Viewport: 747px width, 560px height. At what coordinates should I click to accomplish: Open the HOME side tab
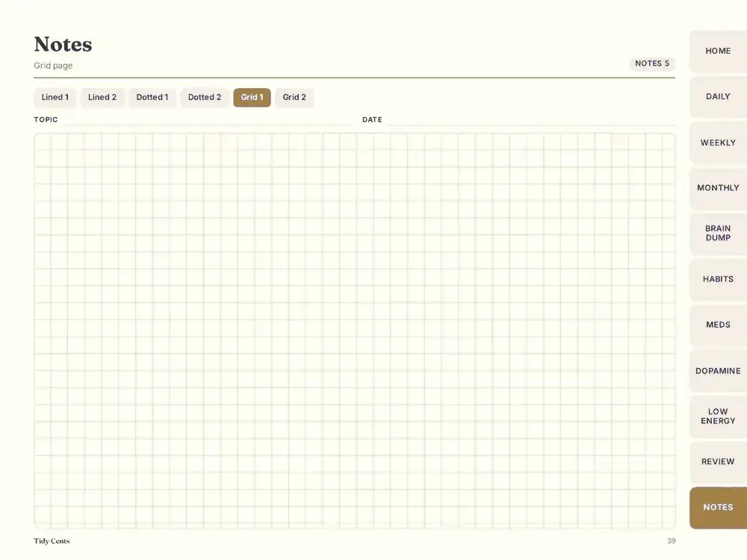718,51
